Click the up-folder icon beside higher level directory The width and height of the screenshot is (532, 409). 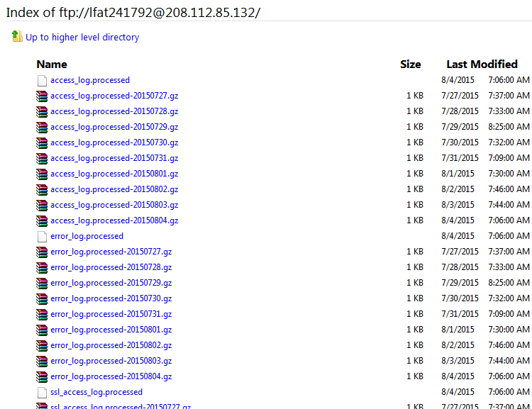[x=17, y=36]
